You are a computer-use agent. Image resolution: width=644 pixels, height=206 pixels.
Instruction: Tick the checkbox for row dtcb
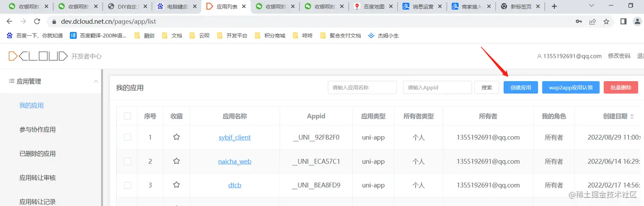pyautogui.click(x=128, y=185)
